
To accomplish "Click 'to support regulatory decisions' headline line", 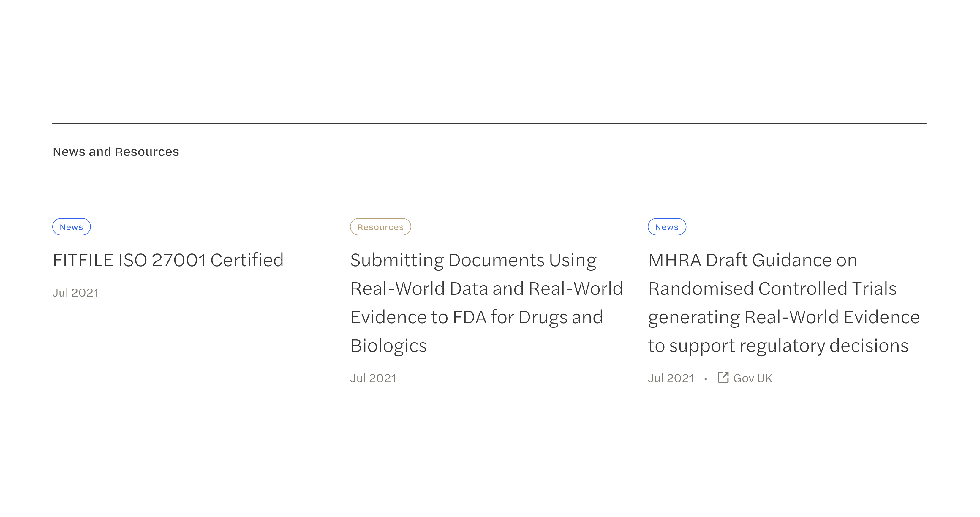I will tap(778, 346).
